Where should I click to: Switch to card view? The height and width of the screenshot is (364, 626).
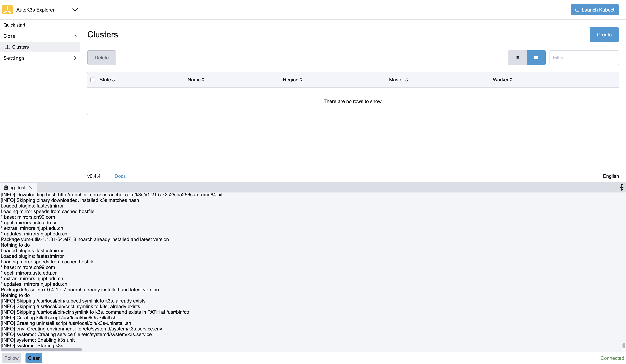click(x=536, y=57)
